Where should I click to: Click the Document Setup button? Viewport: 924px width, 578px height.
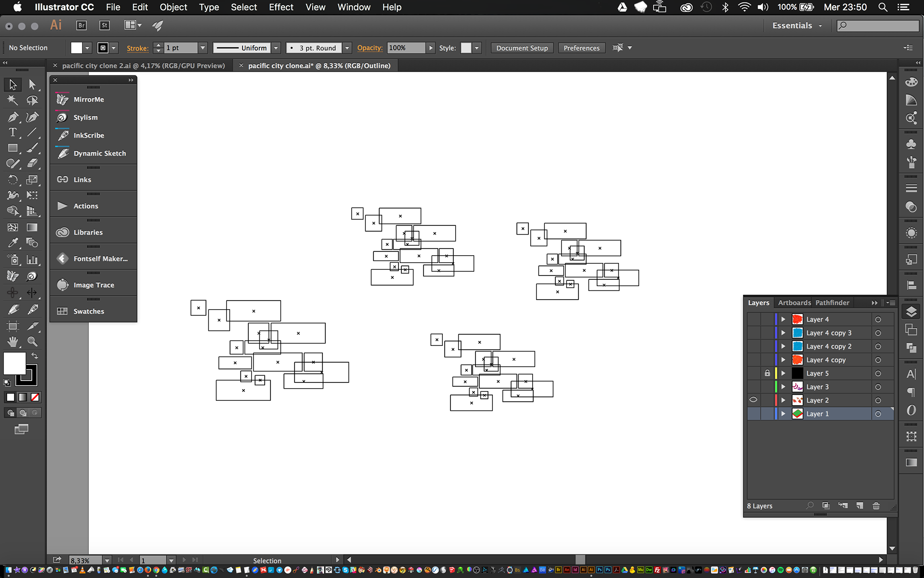522,48
